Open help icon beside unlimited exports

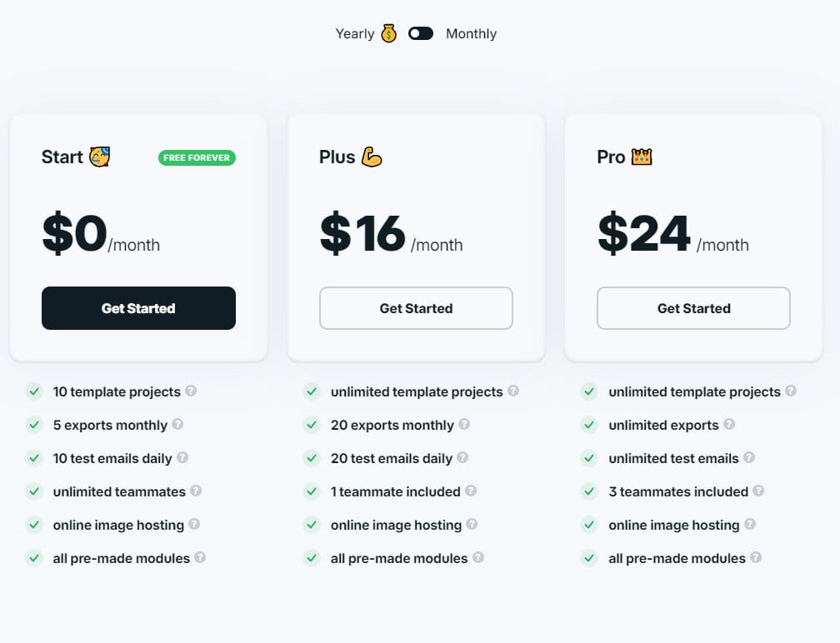[x=729, y=424]
